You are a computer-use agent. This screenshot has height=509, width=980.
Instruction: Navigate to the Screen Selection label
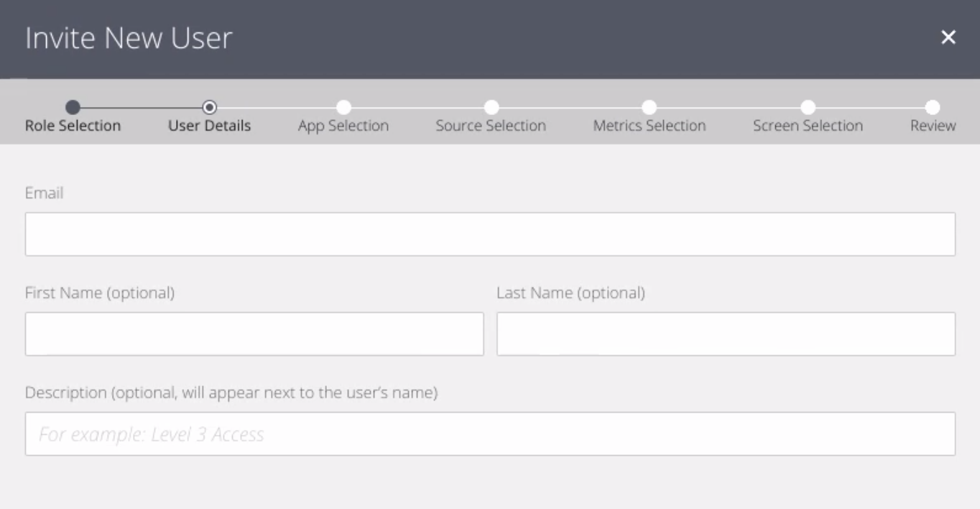(808, 126)
